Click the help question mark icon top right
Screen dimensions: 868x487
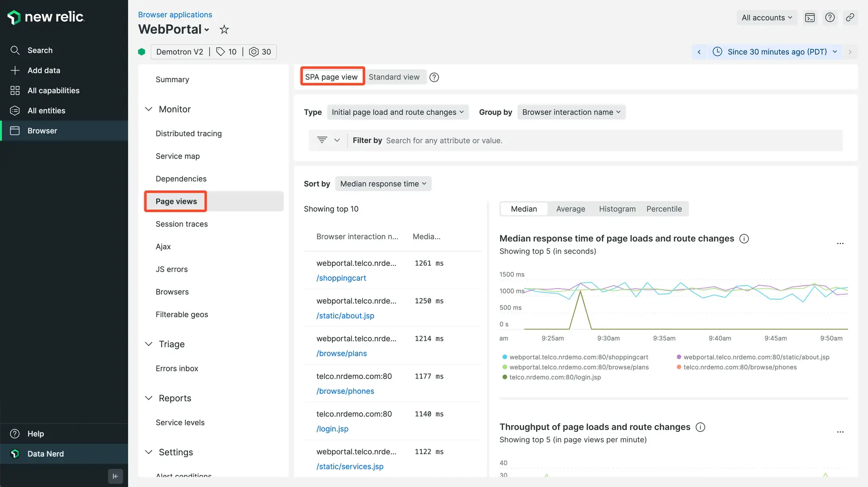click(x=830, y=18)
